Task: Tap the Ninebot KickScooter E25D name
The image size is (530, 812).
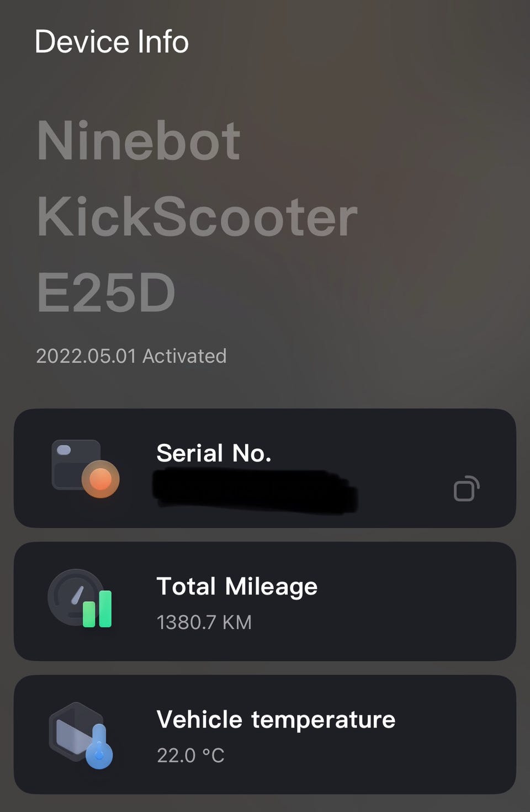Action: coord(197,216)
